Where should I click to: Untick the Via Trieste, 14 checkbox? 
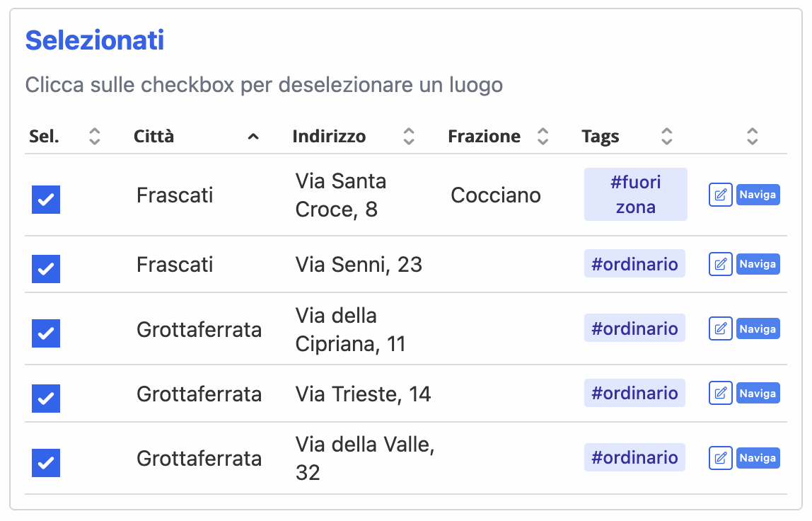(x=46, y=399)
